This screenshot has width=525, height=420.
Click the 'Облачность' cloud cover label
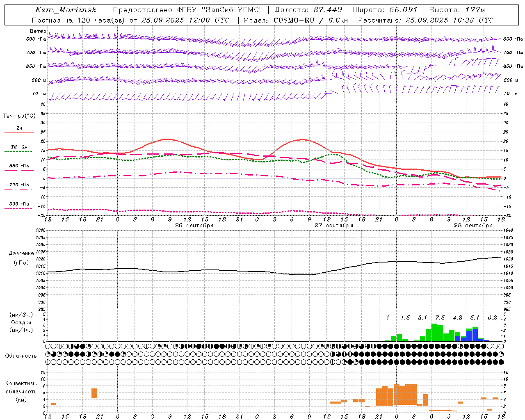click(21, 356)
